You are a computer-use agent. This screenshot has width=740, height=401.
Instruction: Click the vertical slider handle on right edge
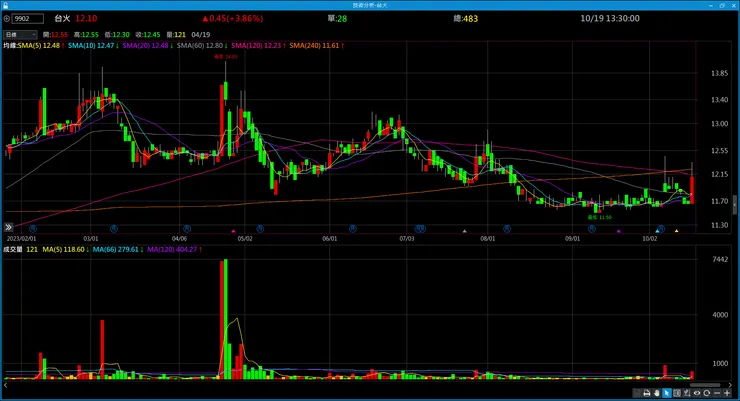[735, 205]
